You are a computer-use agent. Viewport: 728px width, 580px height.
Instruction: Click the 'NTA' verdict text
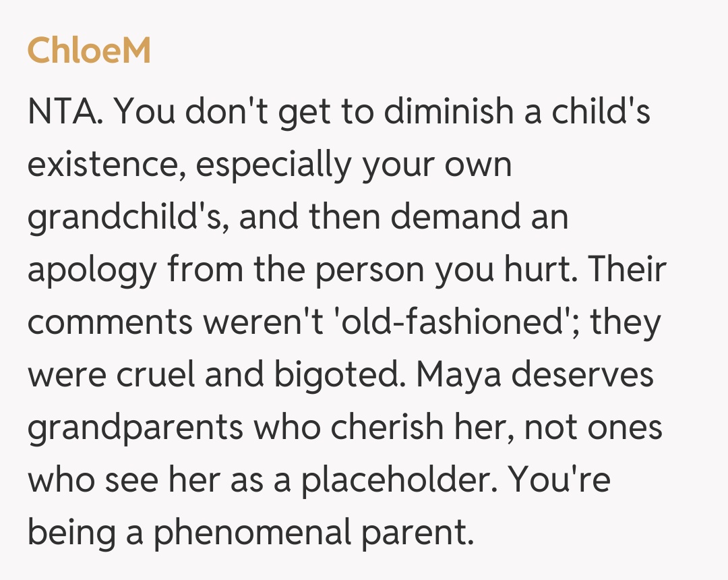[64, 112]
